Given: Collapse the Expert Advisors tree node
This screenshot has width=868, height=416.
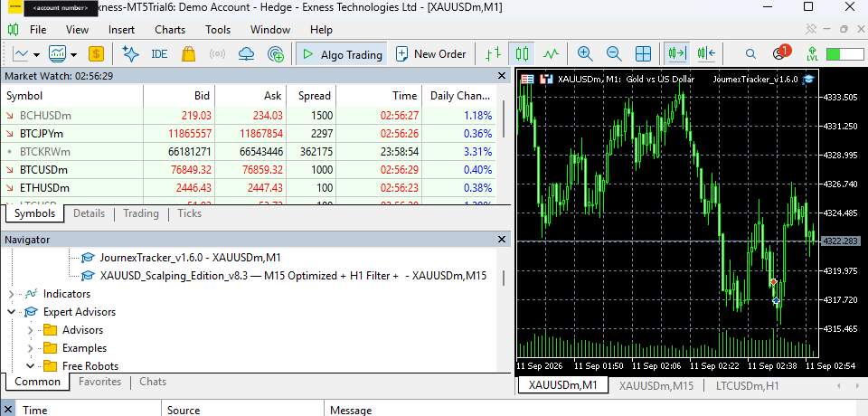Looking at the screenshot, I should [12, 312].
